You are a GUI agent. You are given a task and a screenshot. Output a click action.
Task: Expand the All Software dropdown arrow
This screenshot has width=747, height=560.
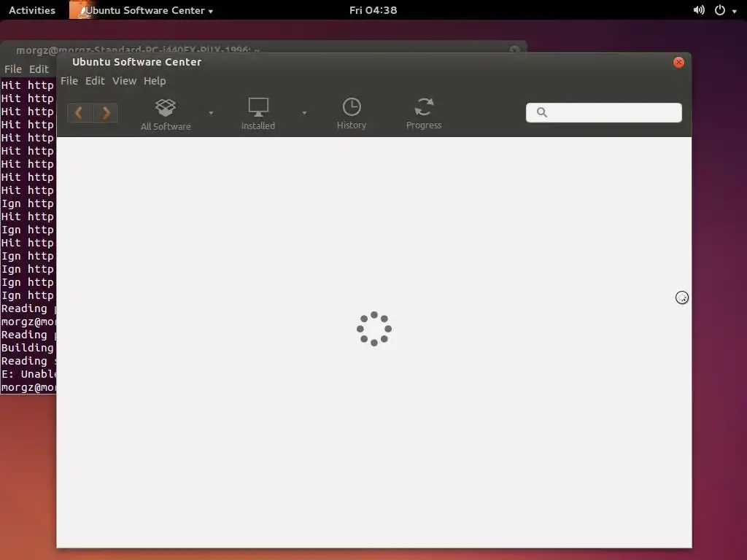click(211, 113)
